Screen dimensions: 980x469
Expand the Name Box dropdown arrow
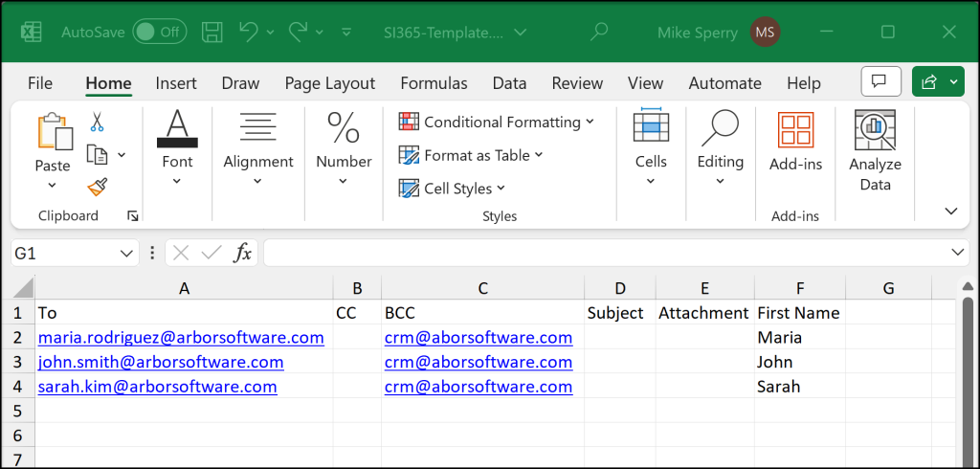(x=128, y=253)
